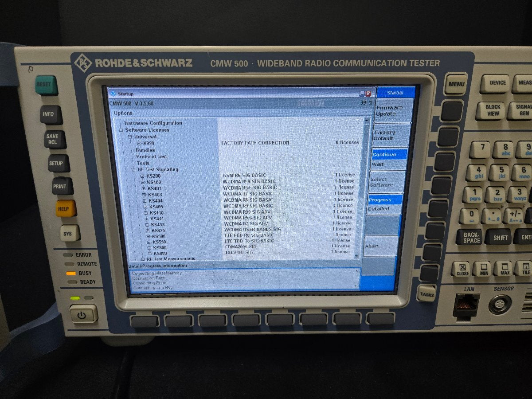
Task: Click the FACTORY PATH CORRECTION entry
Action: pyautogui.click(x=255, y=143)
